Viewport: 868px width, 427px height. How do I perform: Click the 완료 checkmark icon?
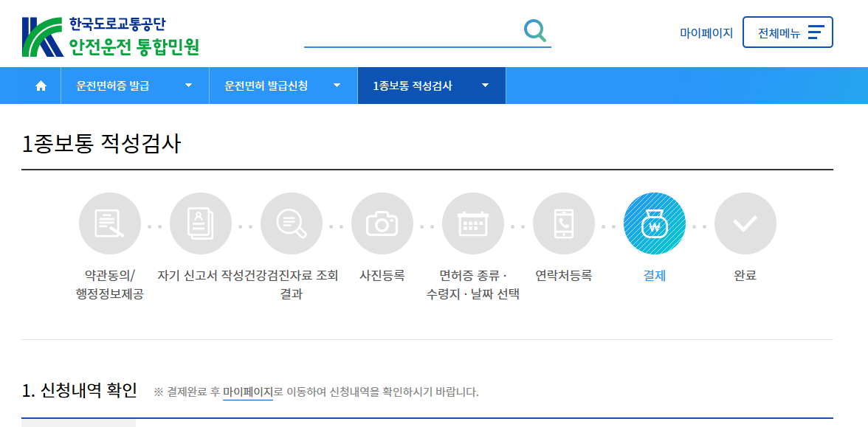click(x=745, y=223)
